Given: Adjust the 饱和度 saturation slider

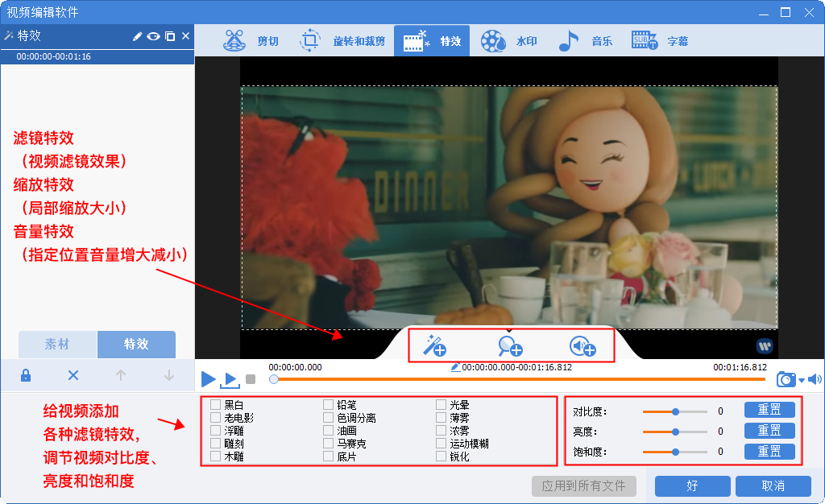Looking at the screenshot, I should pyautogui.click(x=675, y=452).
